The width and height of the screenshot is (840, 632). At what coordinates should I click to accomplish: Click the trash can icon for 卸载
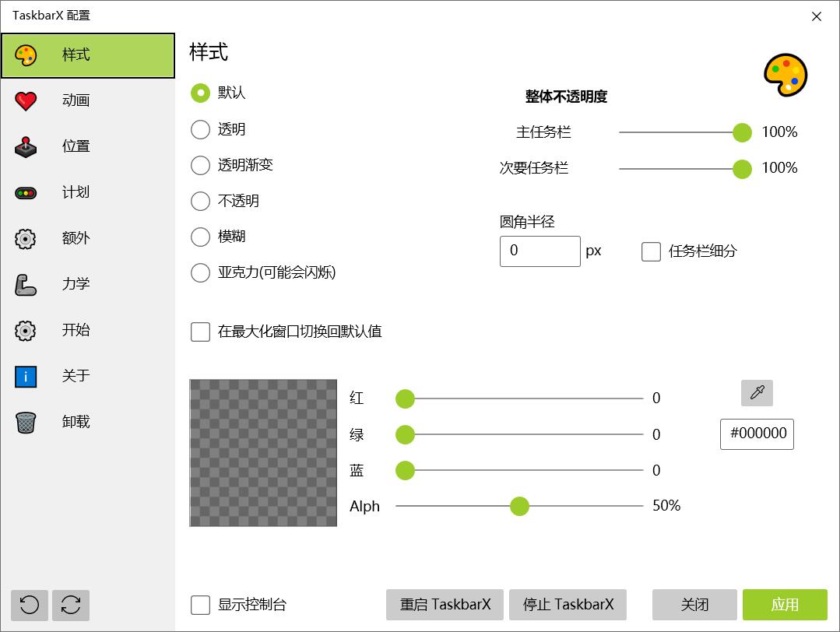(26, 422)
